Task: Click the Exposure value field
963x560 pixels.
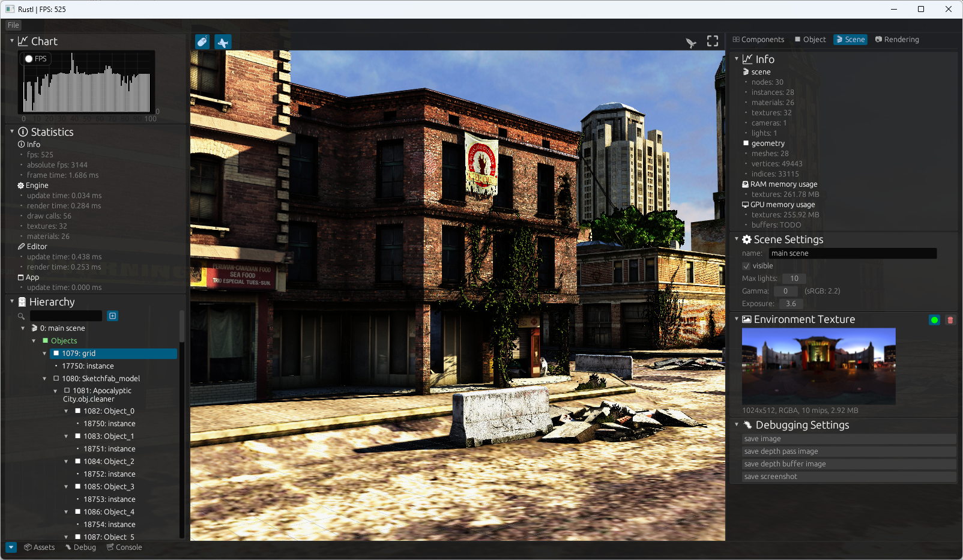Action: [x=791, y=304]
